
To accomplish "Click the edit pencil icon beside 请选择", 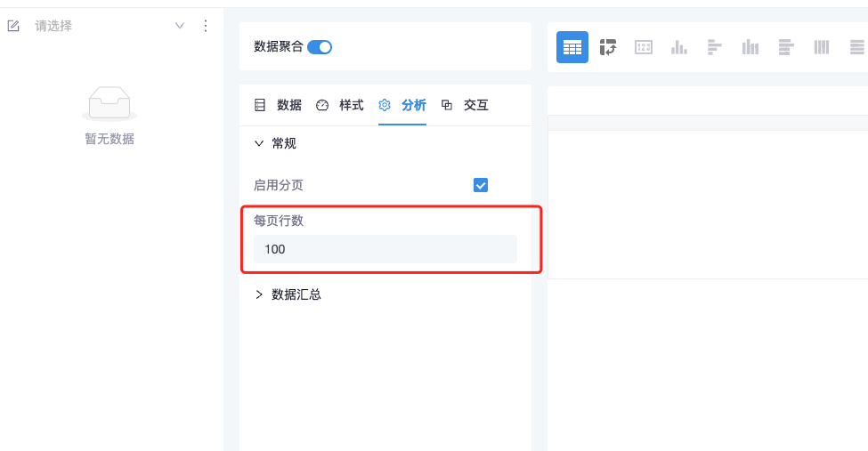I will (x=13, y=26).
